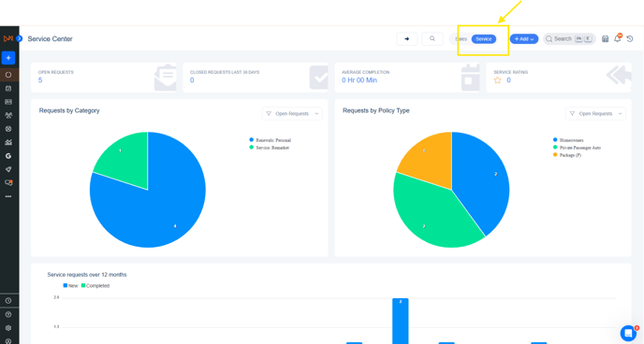Viewport: 644px width, 344px height.
Task: Open the G icon in sidebar
Action: click(x=8, y=156)
